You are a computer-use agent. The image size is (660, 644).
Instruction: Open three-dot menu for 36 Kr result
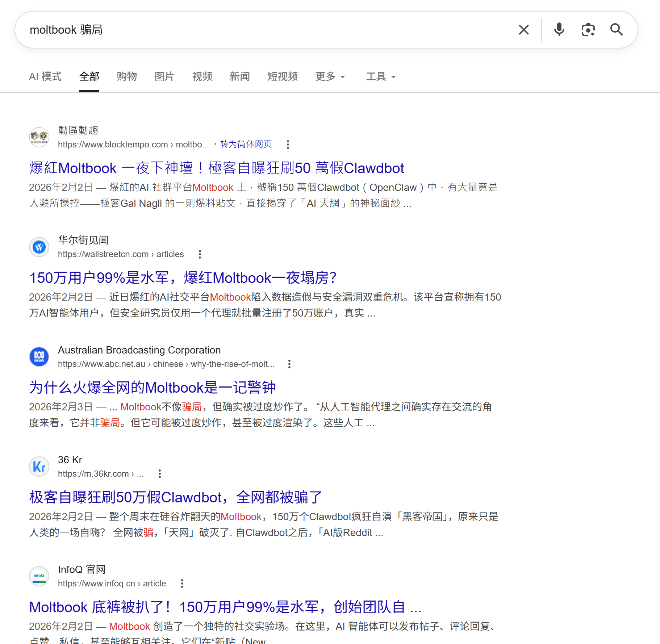click(x=160, y=474)
